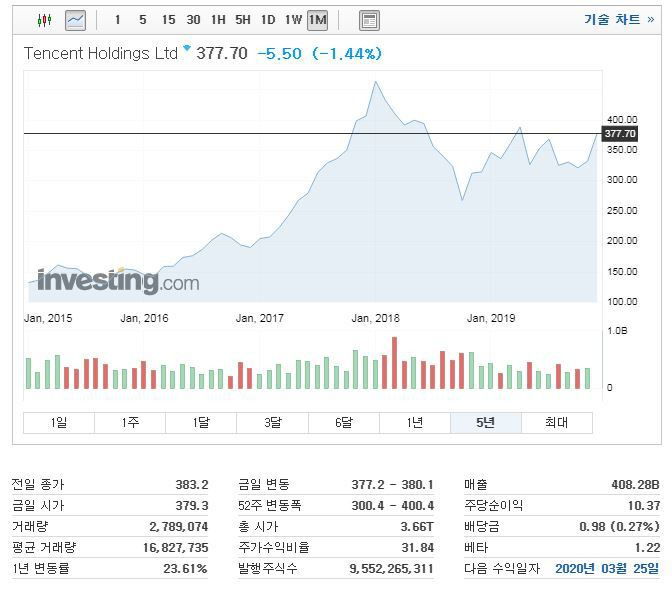Click the 1.0B volume axis label
This screenshot has width=672, height=593.
coord(617,331)
